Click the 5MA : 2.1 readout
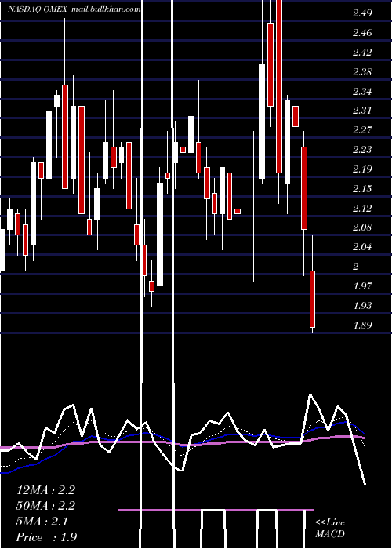392x549 pixels. click(42, 522)
